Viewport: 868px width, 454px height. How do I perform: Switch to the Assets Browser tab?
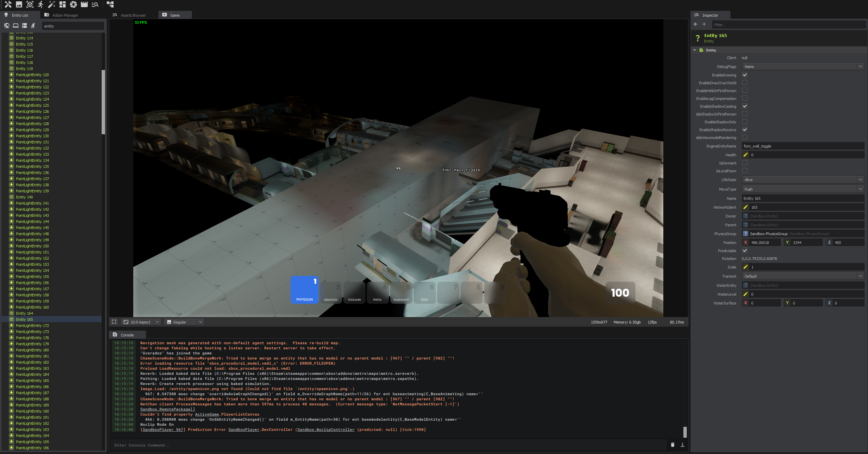(x=133, y=15)
